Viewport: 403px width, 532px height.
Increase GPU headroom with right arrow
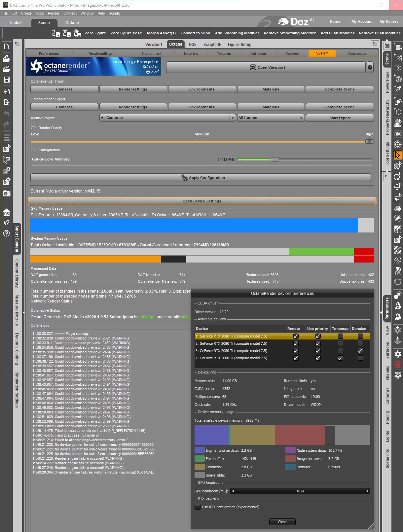click(x=368, y=491)
